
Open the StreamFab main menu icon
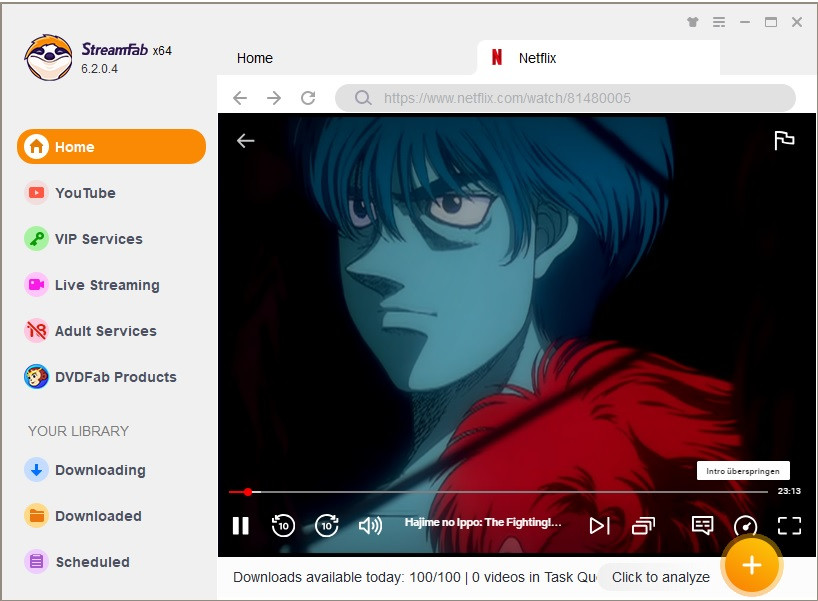point(719,22)
